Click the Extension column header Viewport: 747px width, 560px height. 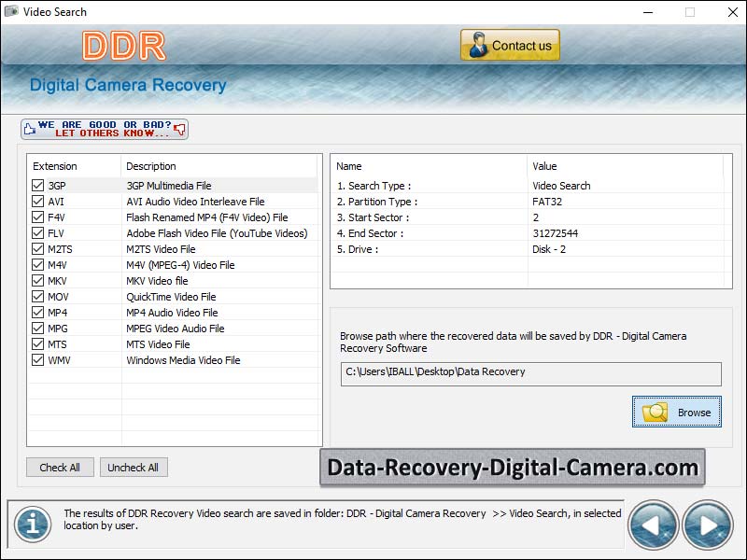tap(55, 166)
